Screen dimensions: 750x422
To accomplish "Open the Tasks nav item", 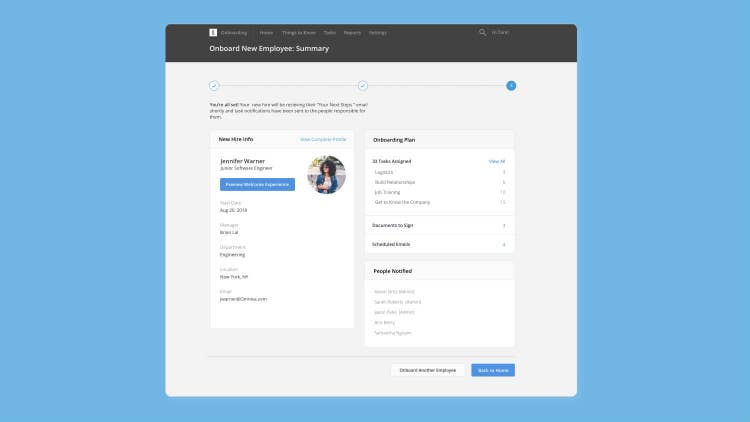I will [x=330, y=33].
